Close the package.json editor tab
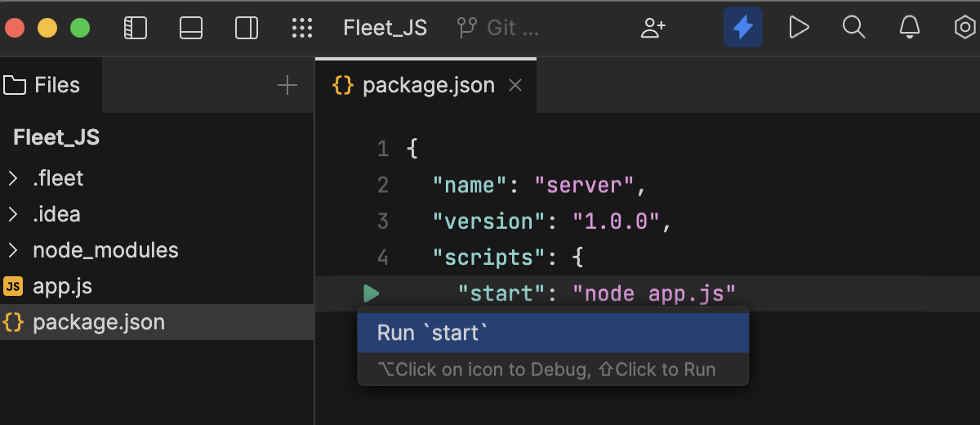980x425 pixels. [x=515, y=85]
